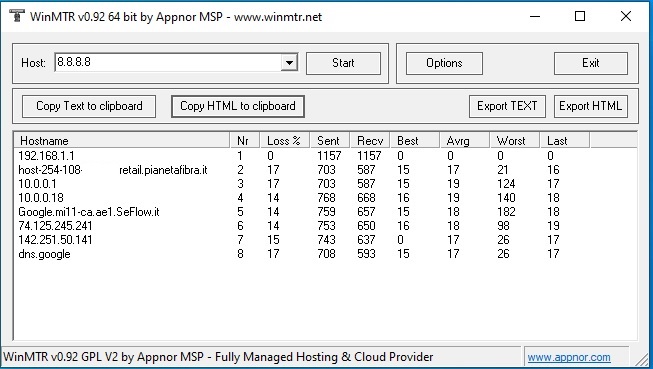The width and height of the screenshot is (653, 369).
Task: Click the Recv value 593
Action: tap(366, 254)
